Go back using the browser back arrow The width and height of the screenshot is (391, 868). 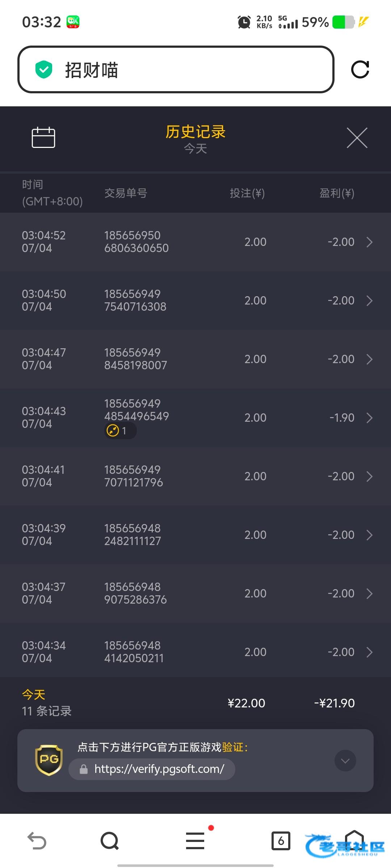point(37,841)
